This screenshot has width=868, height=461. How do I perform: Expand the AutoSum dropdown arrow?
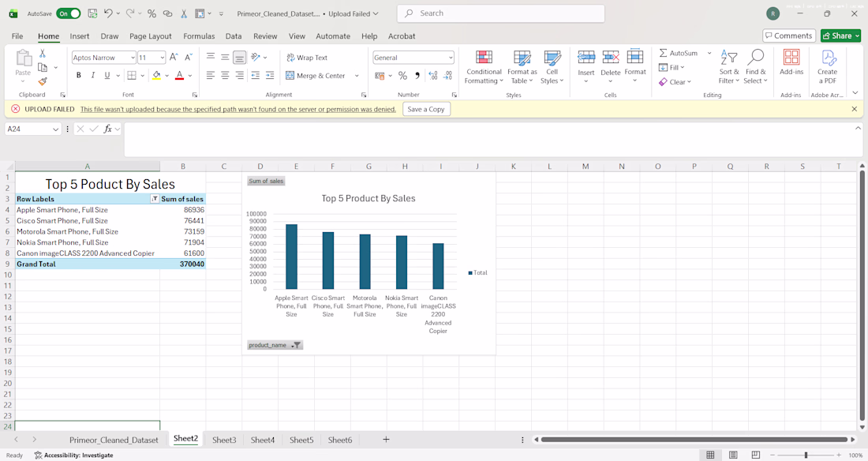(709, 53)
